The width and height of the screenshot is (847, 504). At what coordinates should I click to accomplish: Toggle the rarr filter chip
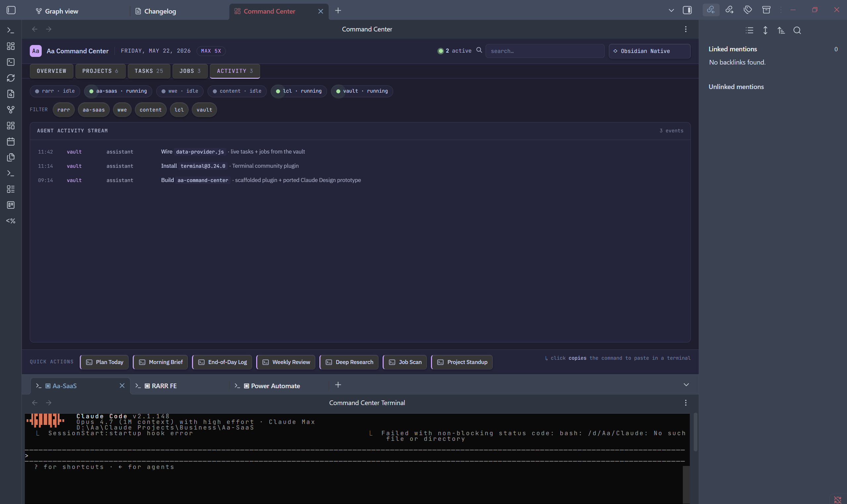click(64, 110)
